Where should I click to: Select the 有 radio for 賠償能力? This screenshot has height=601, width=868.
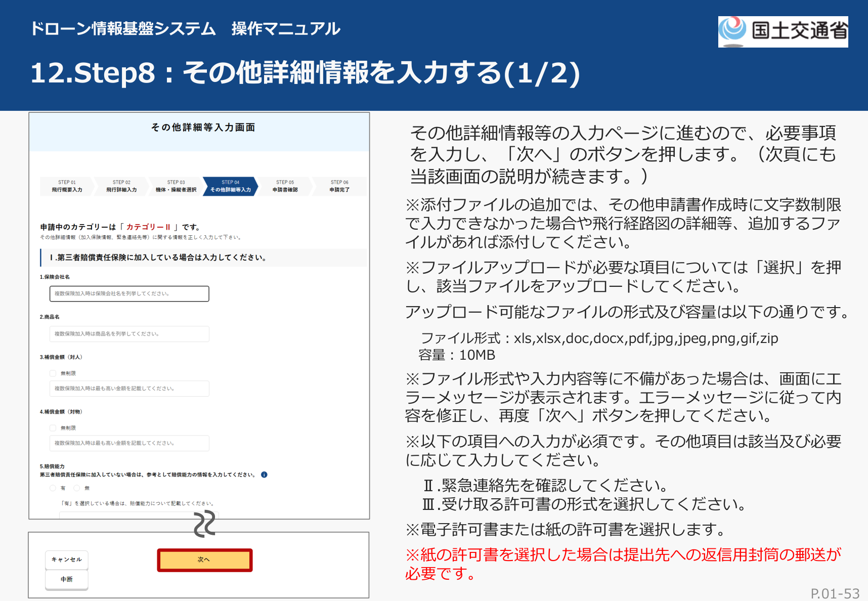pyautogui.click(x=53, y=488)
